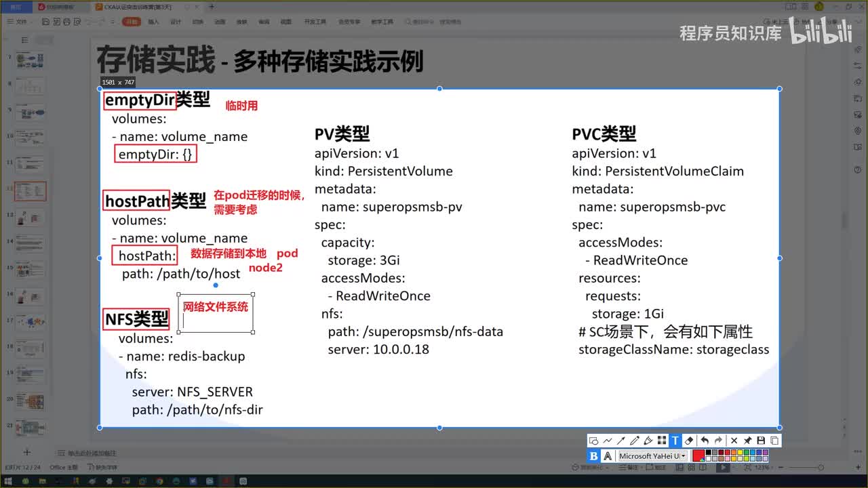Cancel screenshot with the X icon
Image resolution: width=868 pixels, height=488 pixels.
tap(734, 441)
